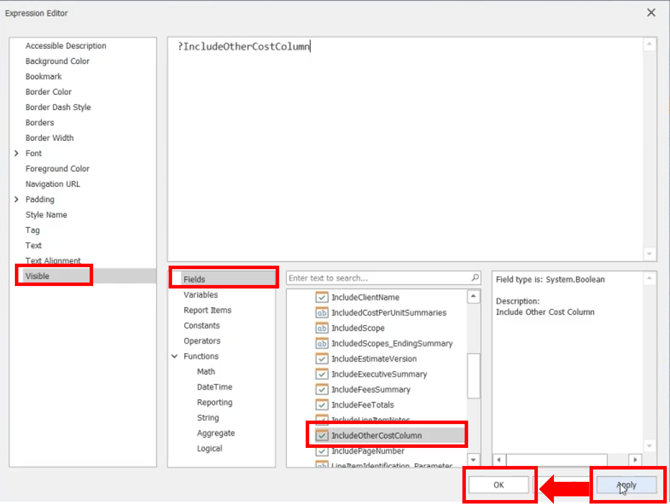
Task: Open the Variables category
Action: coord(200,295)
